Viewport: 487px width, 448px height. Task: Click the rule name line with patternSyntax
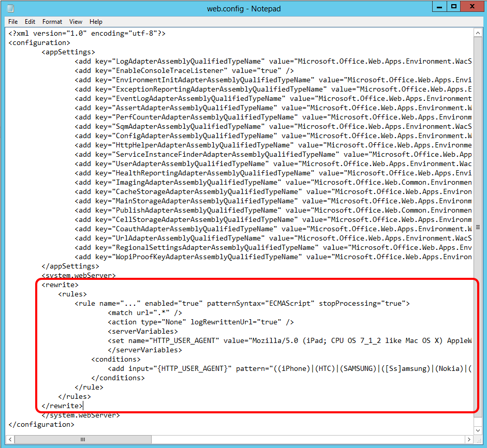click(x=242, y=303)
